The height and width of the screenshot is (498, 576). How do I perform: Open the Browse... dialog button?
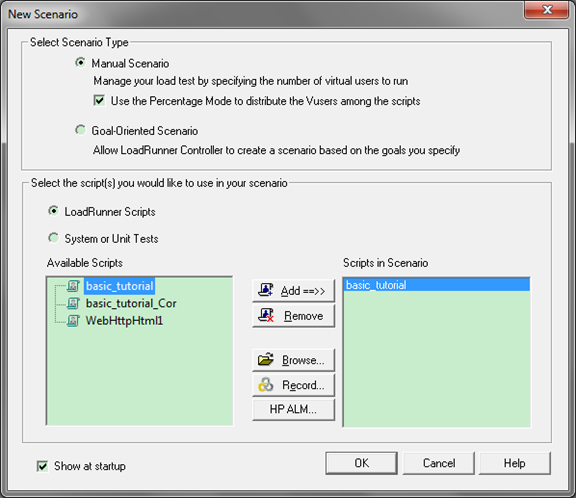click(x=294, y=360)
